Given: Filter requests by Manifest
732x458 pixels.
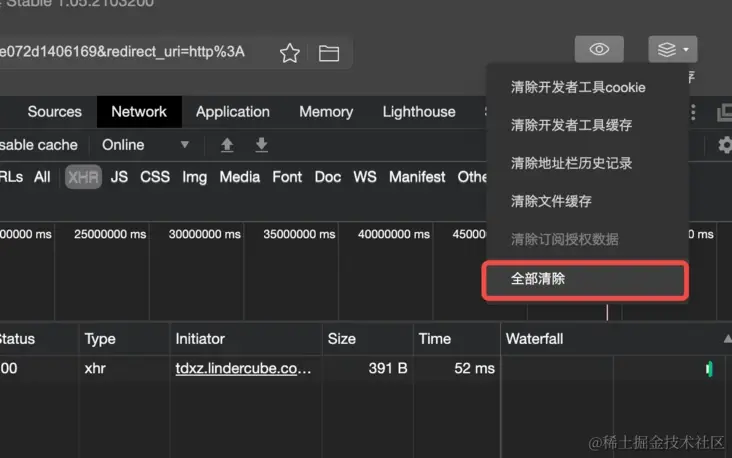Looking at the screenshot, I should [417, 177].
